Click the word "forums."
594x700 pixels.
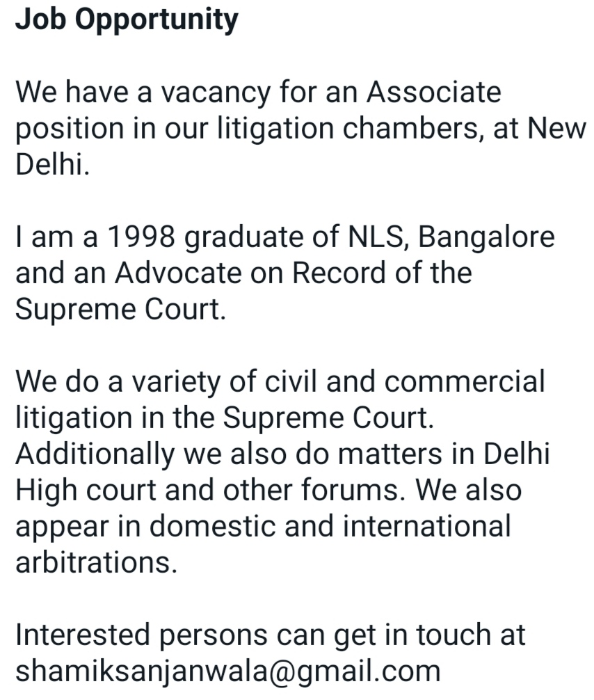click(354, 490)
